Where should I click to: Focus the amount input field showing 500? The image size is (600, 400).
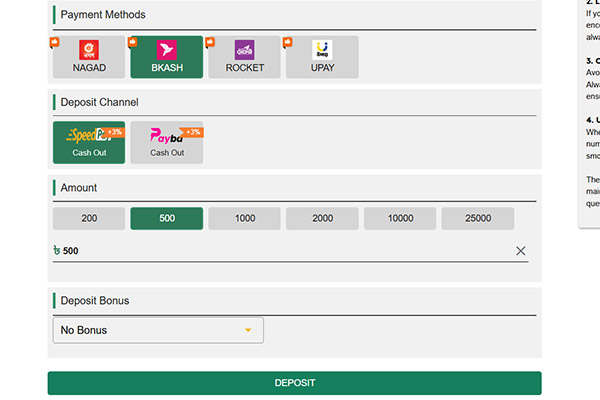(280, 251)
